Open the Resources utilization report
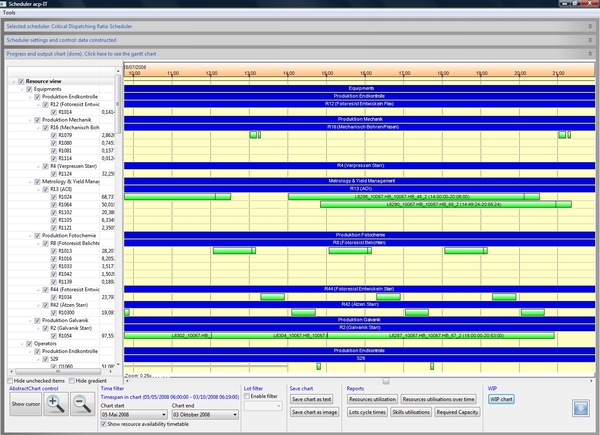 [x=371, y=399]
